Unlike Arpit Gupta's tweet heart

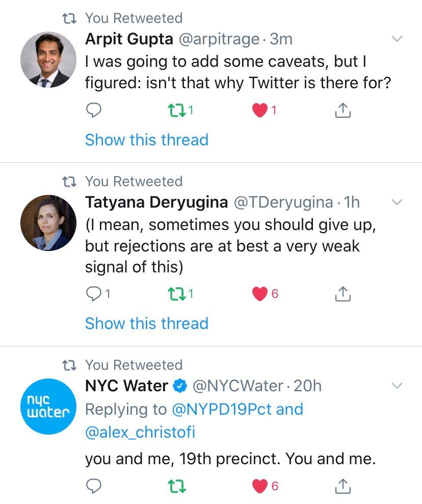tap(260, 110)
